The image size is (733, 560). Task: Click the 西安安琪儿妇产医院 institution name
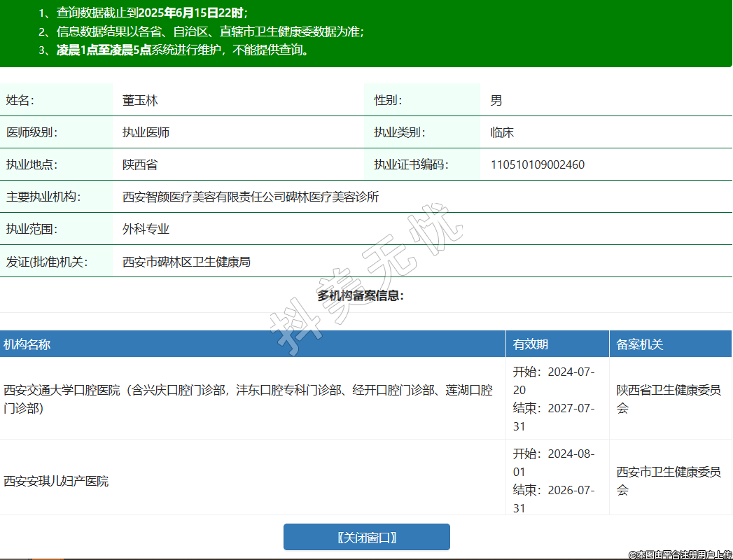56,482
